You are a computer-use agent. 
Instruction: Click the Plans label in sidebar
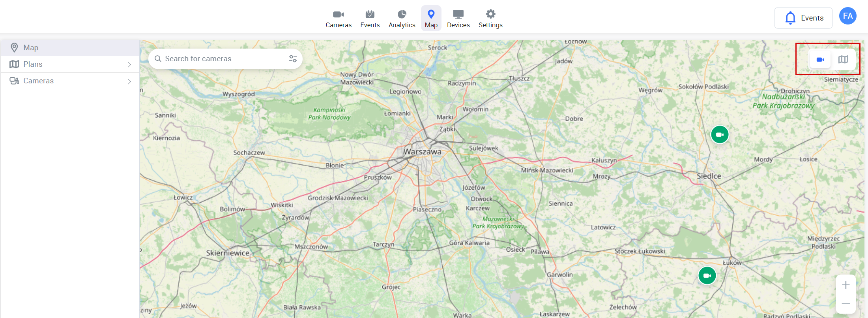coord(33,64)
